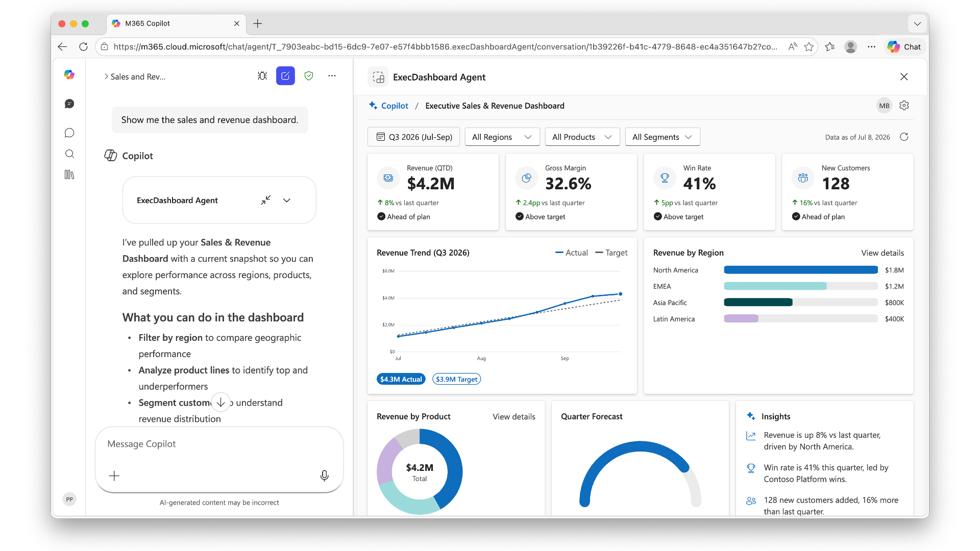Open the chat header more options menu
Image resolution: width=980 pixels, height=551 pixels.
pos(332,76)
